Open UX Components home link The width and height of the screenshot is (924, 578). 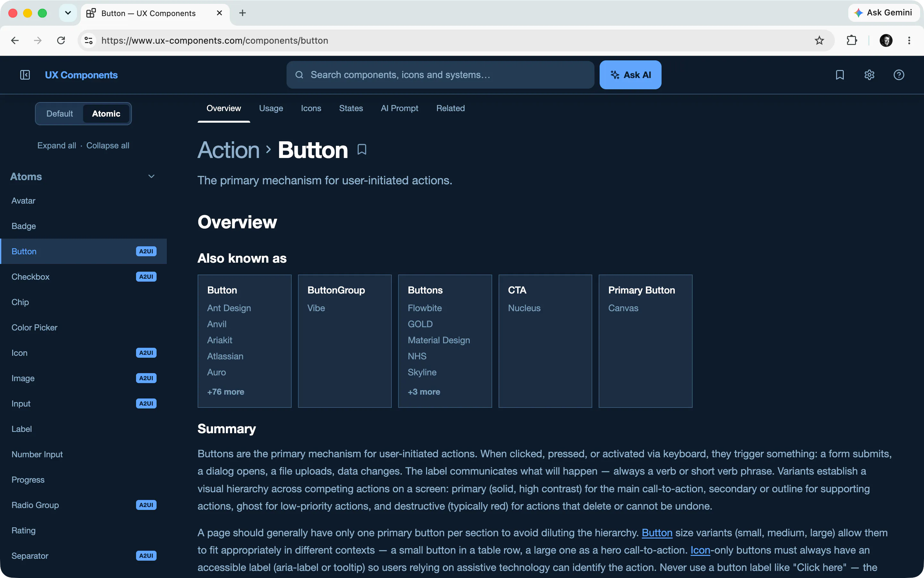click(x=81, y=75)
